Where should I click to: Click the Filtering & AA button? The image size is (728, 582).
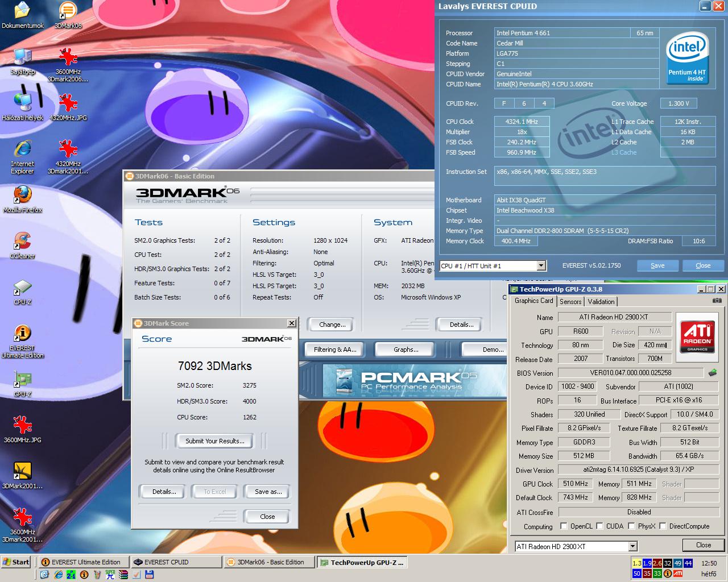335,350
